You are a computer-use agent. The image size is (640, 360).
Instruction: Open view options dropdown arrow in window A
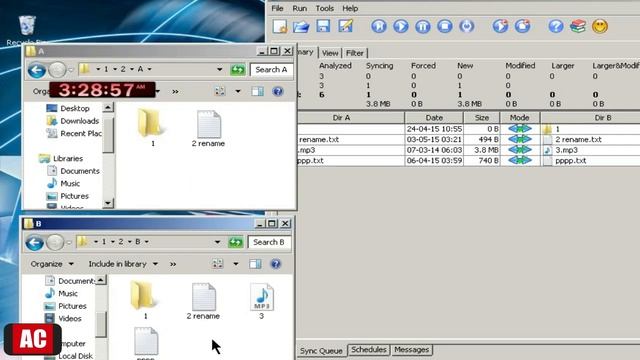click(238, 91)
